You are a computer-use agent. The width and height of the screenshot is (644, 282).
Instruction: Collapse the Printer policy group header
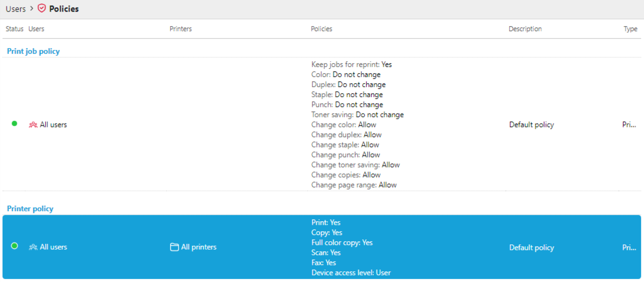tap(30, 209)
